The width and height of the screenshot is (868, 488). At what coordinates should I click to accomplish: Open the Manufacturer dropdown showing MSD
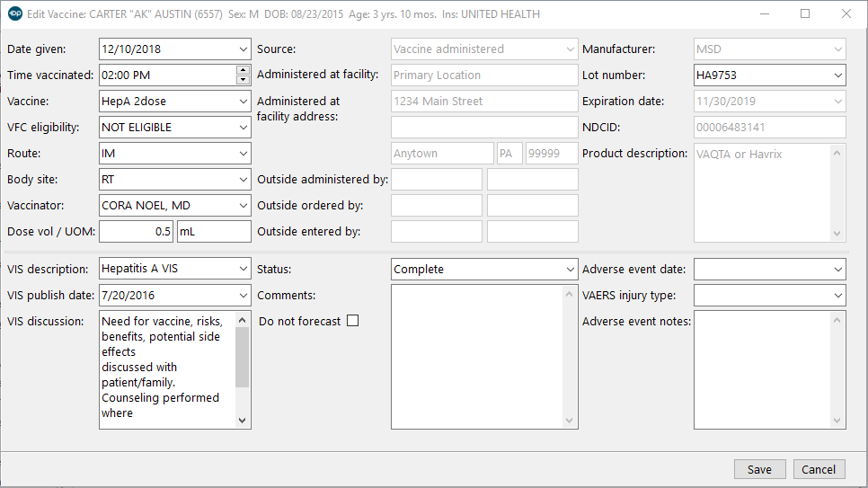[x=838, y=49]
